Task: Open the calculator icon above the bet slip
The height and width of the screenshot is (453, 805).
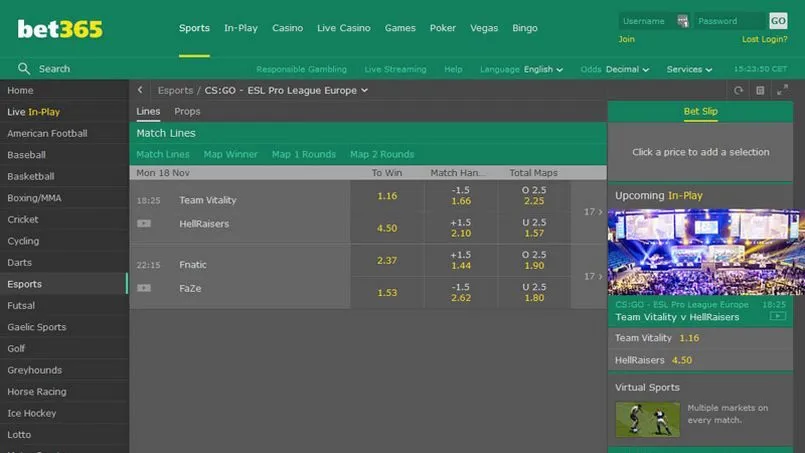Action: click(x=760, y=90)
